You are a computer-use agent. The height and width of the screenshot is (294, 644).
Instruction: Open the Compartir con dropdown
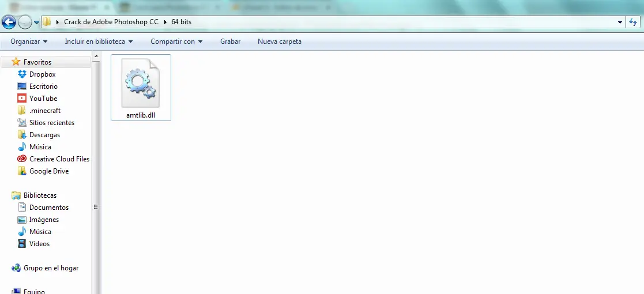176,42
